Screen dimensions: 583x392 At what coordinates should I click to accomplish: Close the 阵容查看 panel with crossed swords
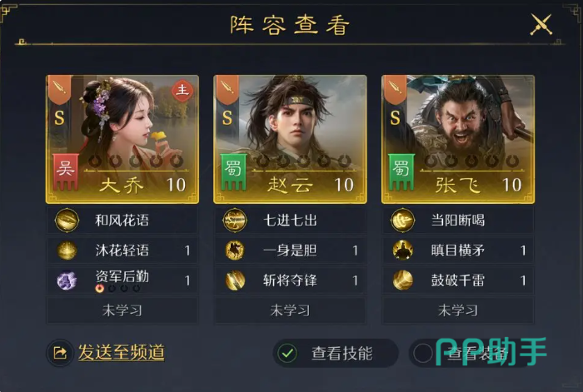click(x=541, y=24)
